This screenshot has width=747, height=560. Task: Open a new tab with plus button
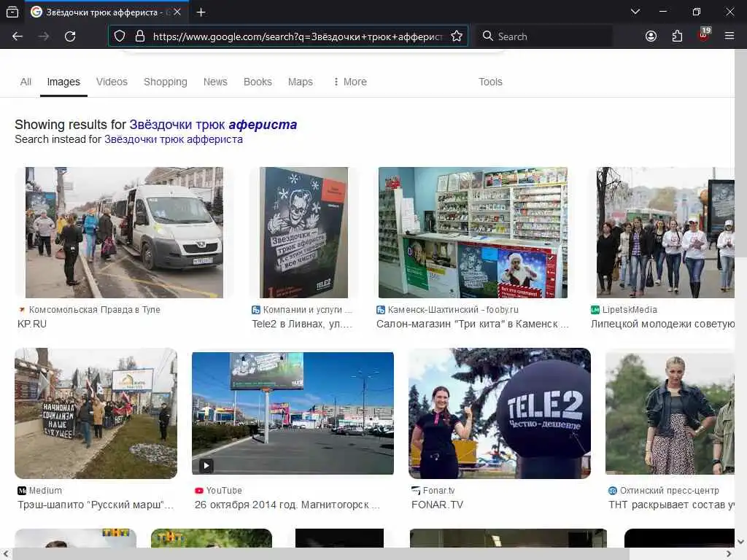coord(201,12)
